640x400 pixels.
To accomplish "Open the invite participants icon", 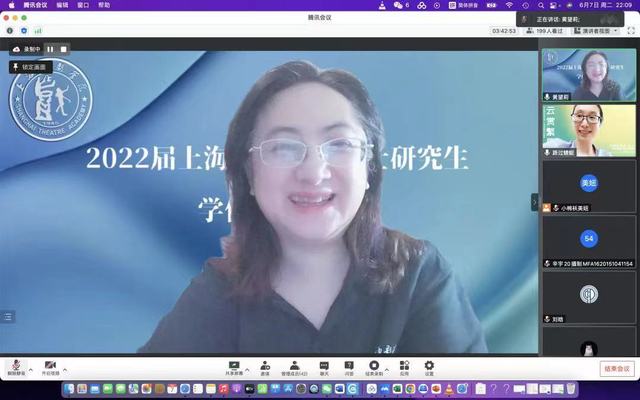I will coord(265,366).
